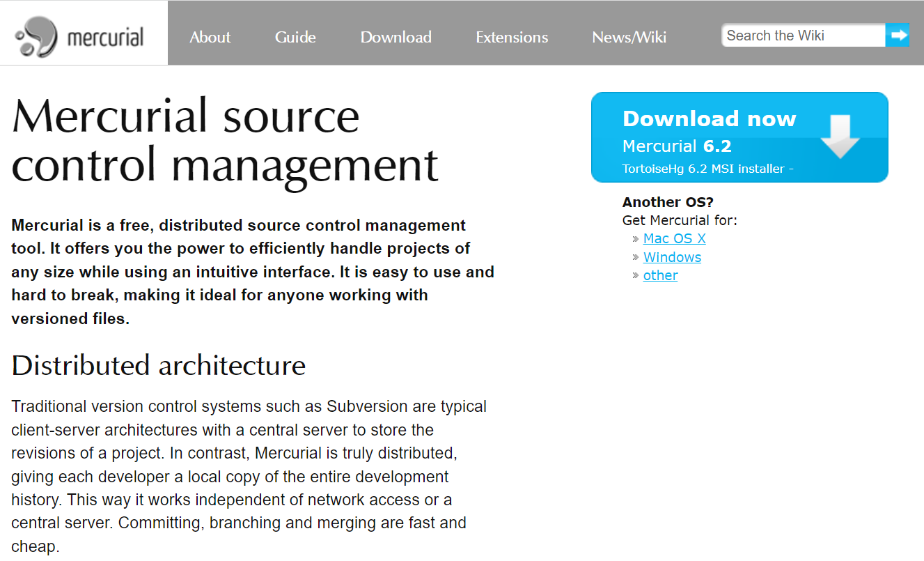Open the other OS download link
This screenshot has height=561, width=924.
pyautogui.click(x=660, y=275)
